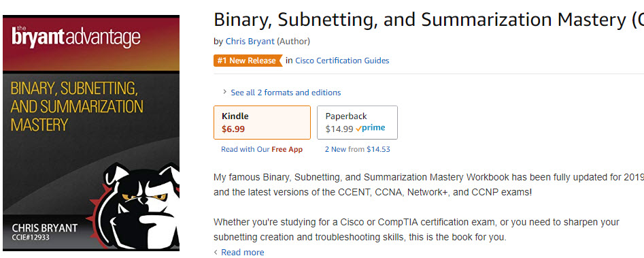Select the Paperback format option
The height and width of the screenshot is (258, 644).
click(357, 123)
